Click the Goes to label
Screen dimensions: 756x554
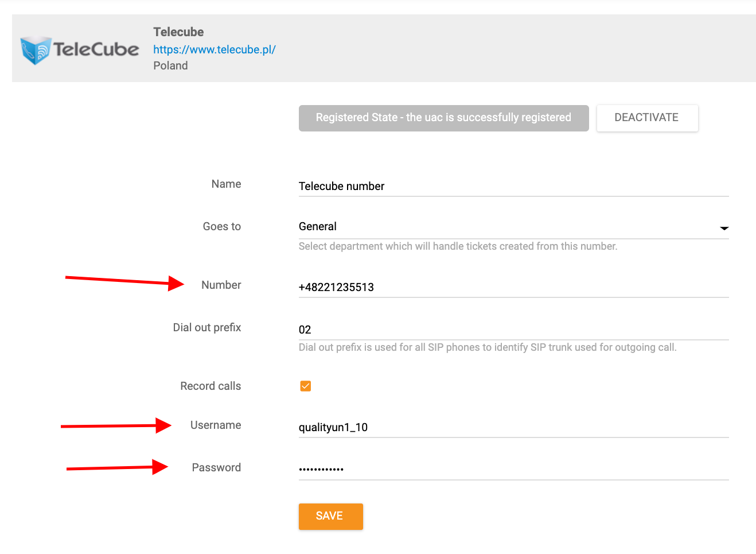pyautogui.click(x=221, y=227)
